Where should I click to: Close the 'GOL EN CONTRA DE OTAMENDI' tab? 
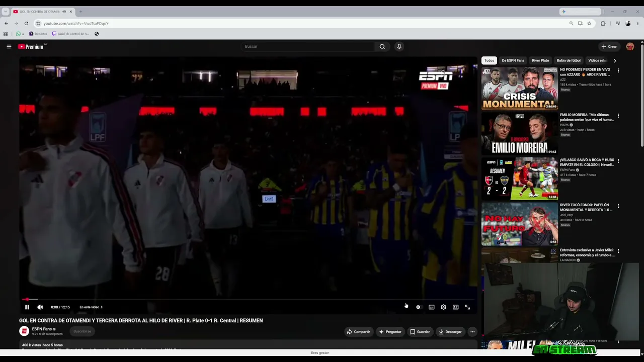click(70, 12)
